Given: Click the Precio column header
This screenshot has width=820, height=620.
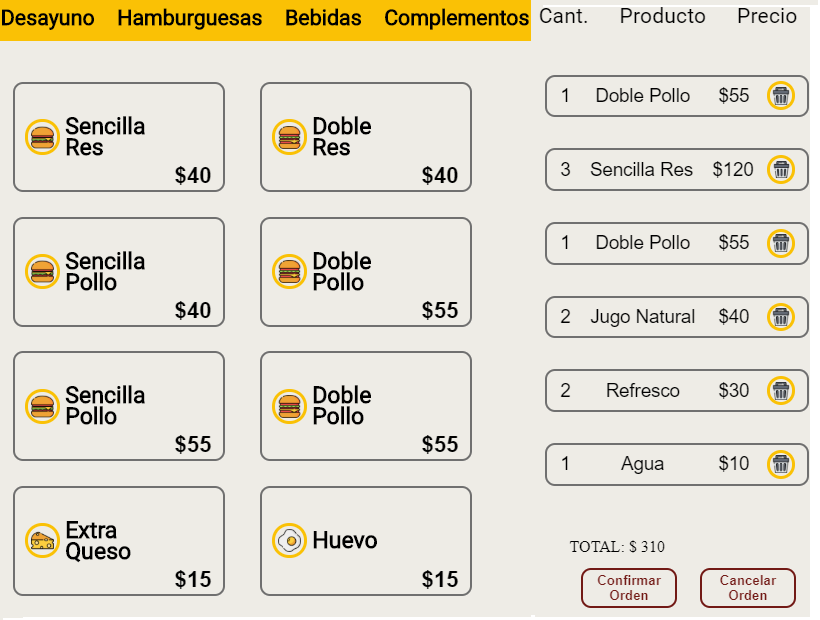Looking at the screenshot, I should (767, 16).
